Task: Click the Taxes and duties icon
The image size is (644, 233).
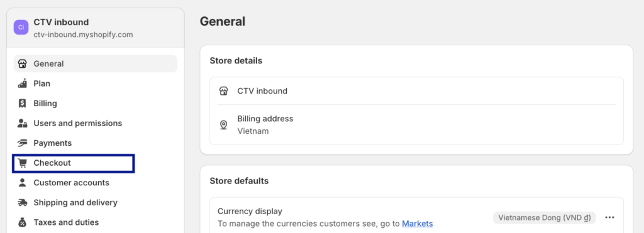Action: (x=22, y=222)
